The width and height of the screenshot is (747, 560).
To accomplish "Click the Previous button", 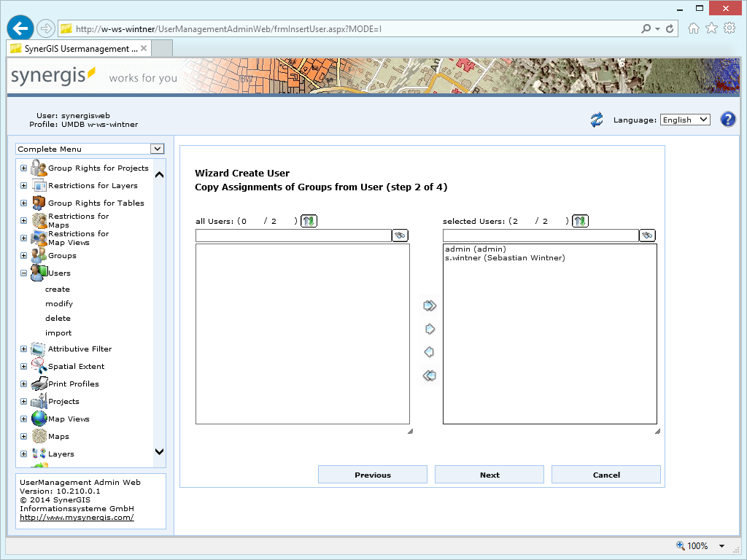I will (372, 474).
